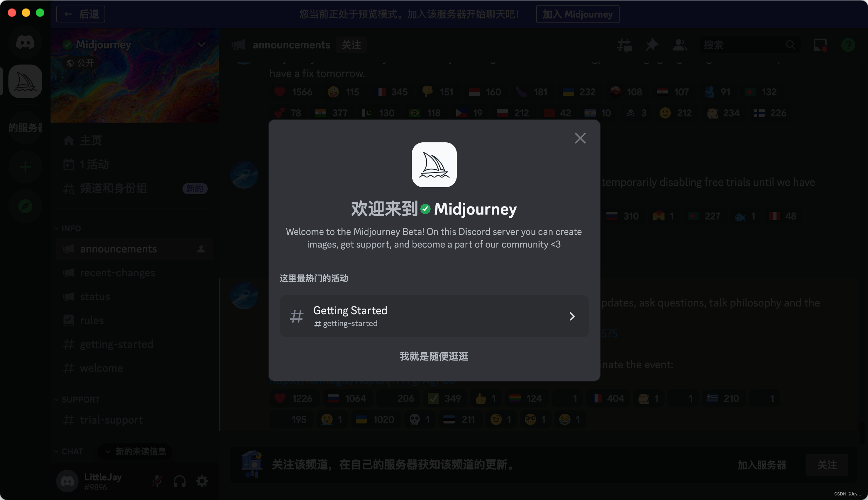Select the status channel
Image resolution: width=868 pixels, height=500 pixels.
(x=135, y=297)
